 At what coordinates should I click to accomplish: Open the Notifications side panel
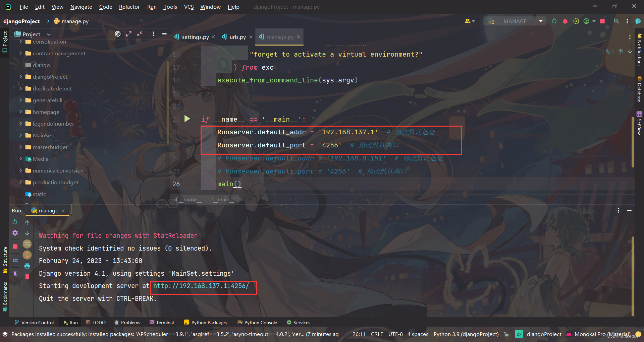click(639, 50)
